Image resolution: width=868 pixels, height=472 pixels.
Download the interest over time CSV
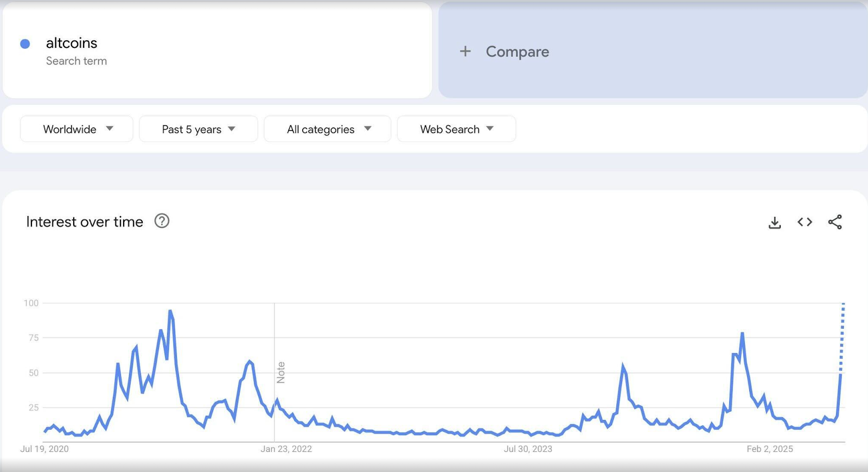(x=775, y=222)
